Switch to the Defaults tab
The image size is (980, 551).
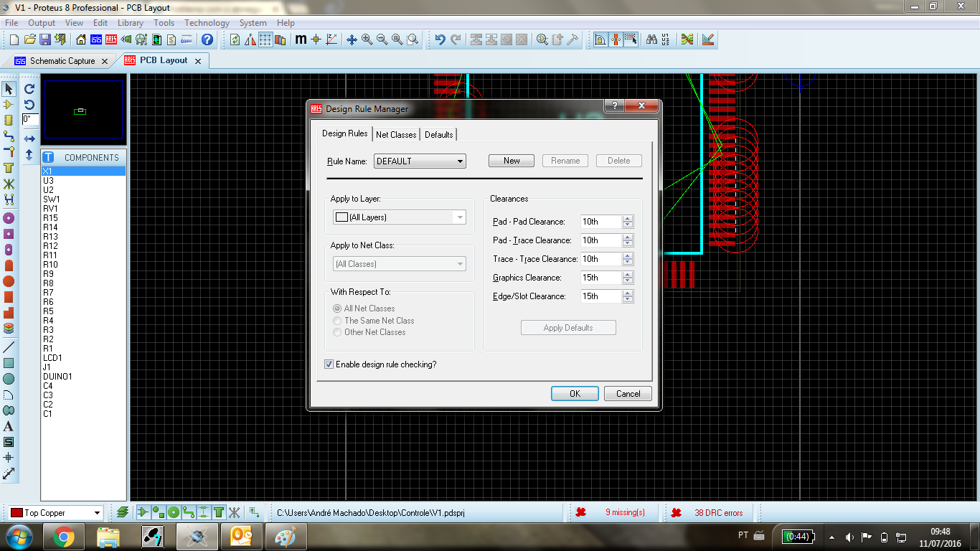tap(438, 135)
